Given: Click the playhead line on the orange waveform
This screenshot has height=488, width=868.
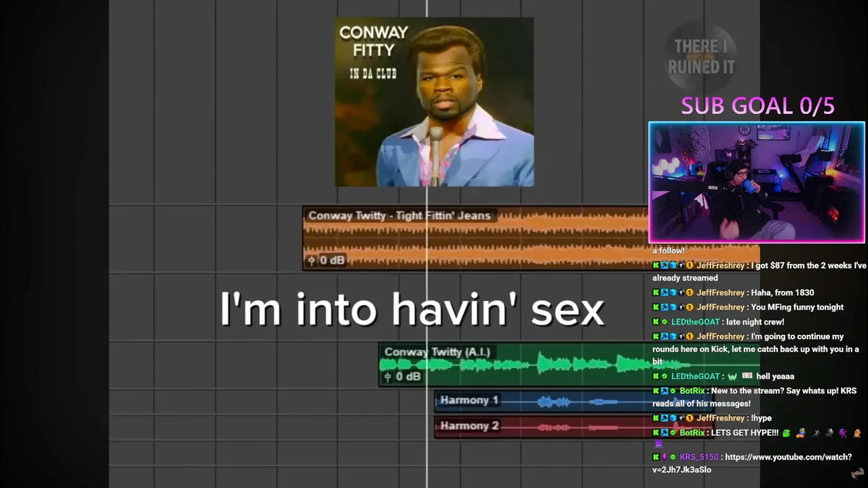Looking at the screenshot, I should click(x=427, y=239).
